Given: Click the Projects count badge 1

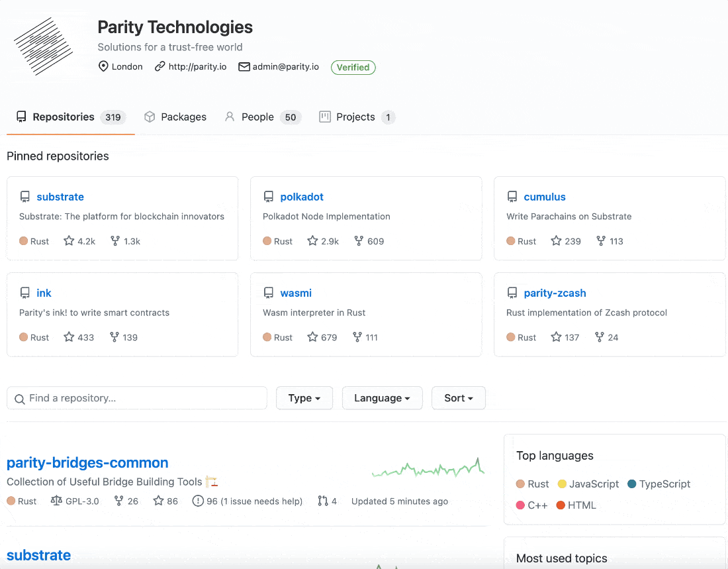Looking at the screenshot, I should pyautogui.click(x=388, y=117).
